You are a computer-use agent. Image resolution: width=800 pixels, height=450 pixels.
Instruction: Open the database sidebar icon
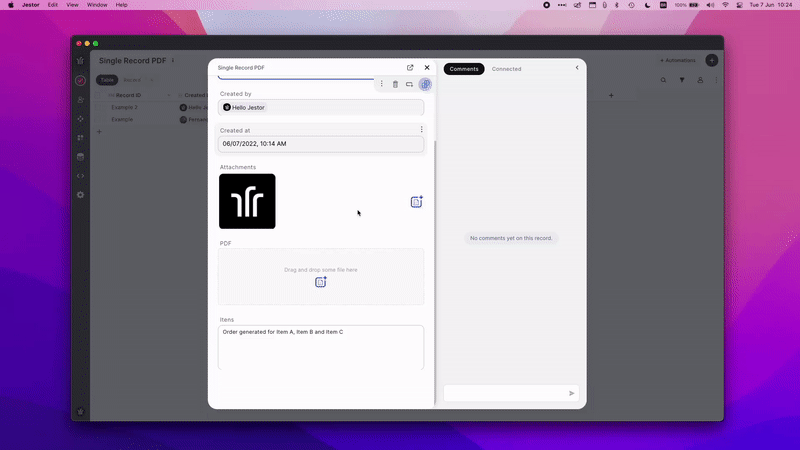click(x=80, y=157)
